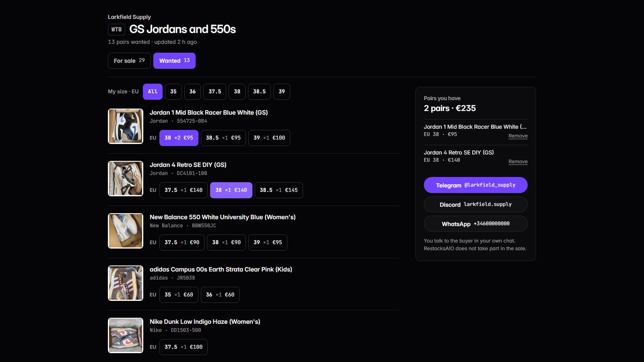This screenshot has width=644, height=362.
Task: Filter sizes by All
Action: [153, 92]
